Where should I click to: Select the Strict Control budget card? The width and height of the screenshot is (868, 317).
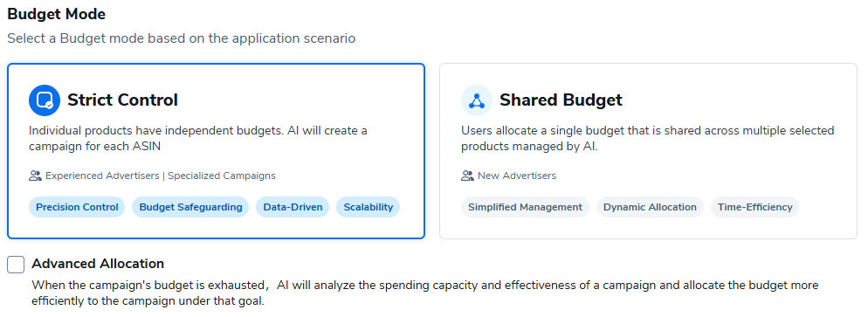click(216, 151)
